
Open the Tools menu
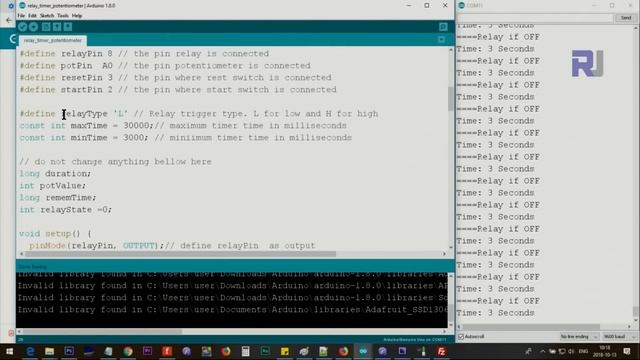(x=63, y=16)
